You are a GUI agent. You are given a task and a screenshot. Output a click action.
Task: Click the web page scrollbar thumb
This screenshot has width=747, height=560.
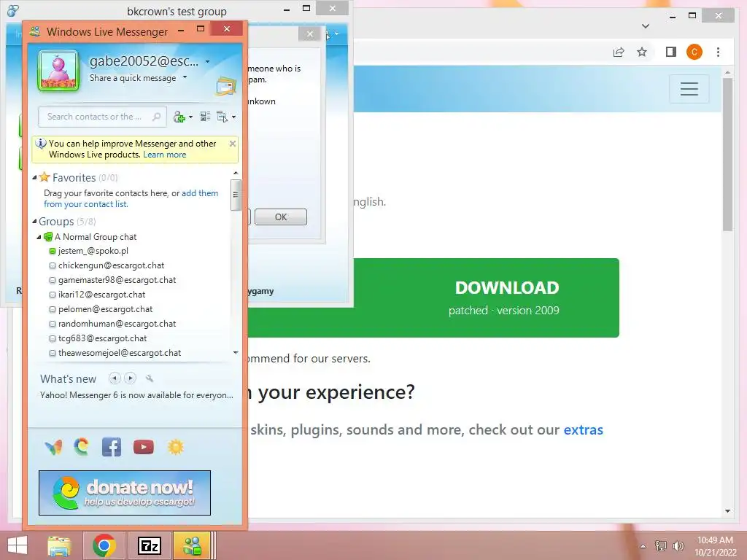tap(727, 155)
